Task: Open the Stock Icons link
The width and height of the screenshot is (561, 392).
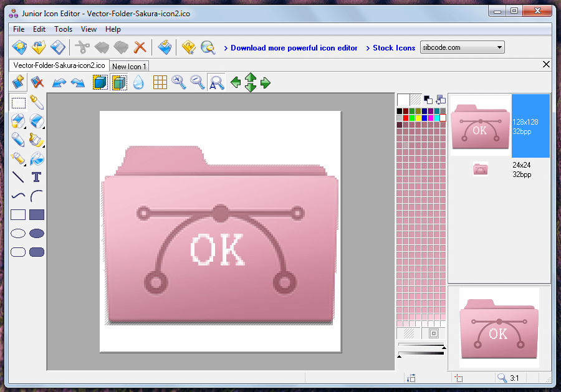Action: pyautogui.click(x=391, y=47)
